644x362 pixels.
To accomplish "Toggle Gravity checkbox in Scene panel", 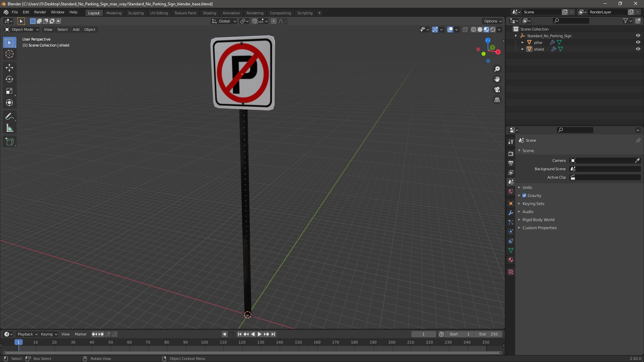I will (525, 195).
